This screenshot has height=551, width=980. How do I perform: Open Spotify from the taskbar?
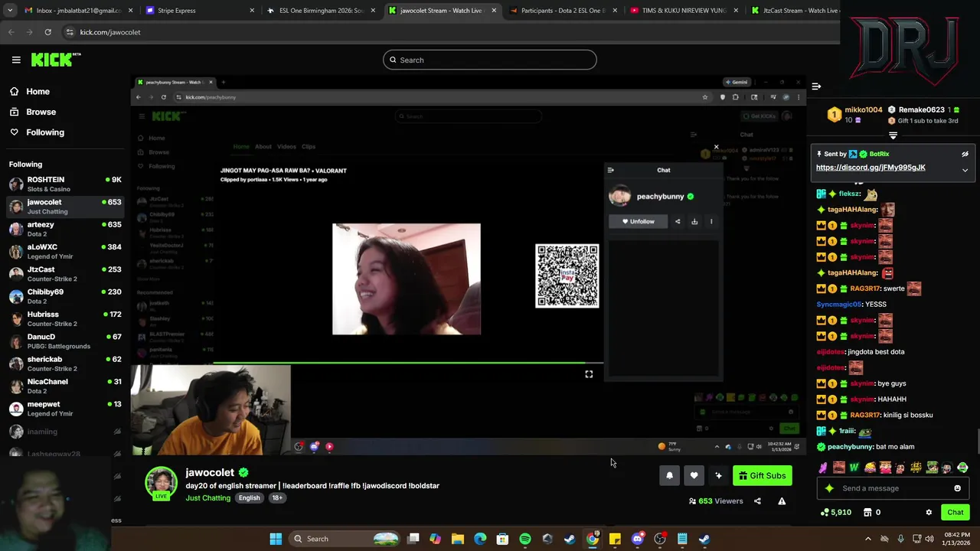(525, 539)
